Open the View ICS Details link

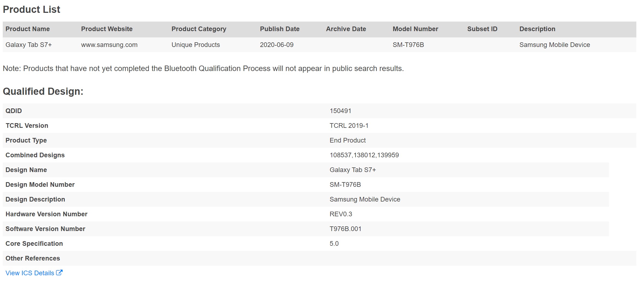click(x=30, y=273)
